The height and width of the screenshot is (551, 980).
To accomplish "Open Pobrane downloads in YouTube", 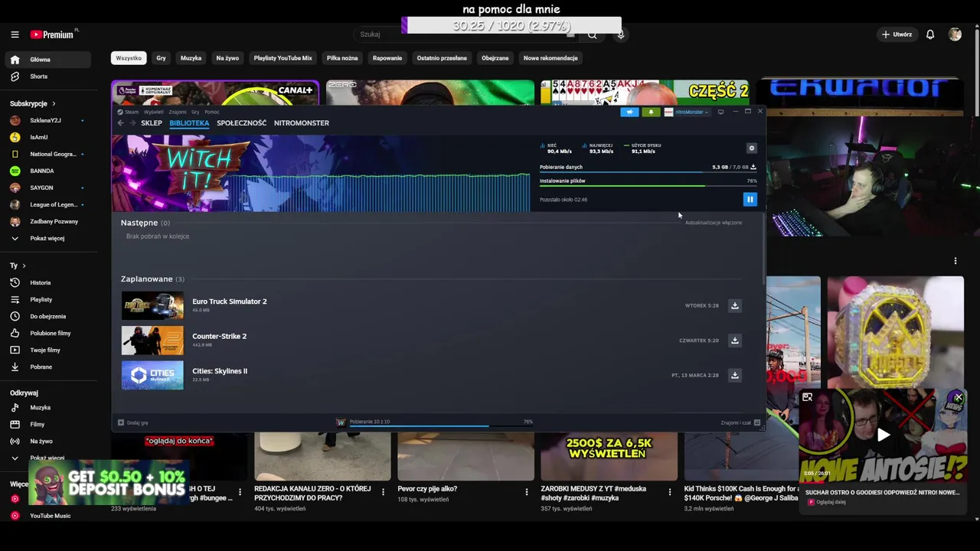I will pos(47,367).
